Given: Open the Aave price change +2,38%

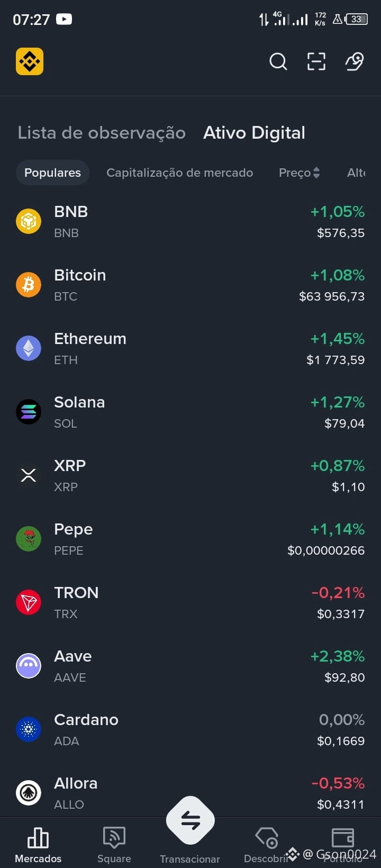Looking at the screenshot, I should [337, 656].
